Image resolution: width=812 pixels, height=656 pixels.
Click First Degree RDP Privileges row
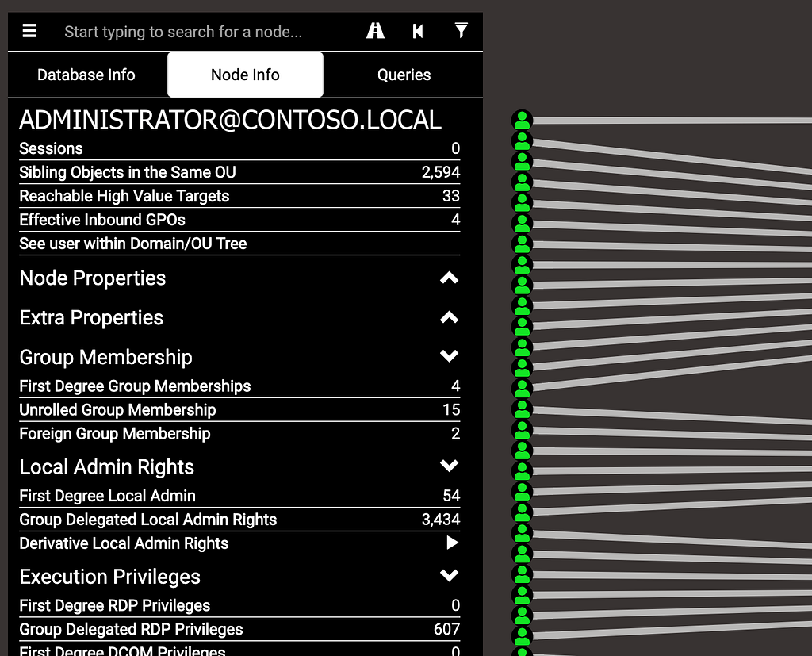[x=239, y=606]
